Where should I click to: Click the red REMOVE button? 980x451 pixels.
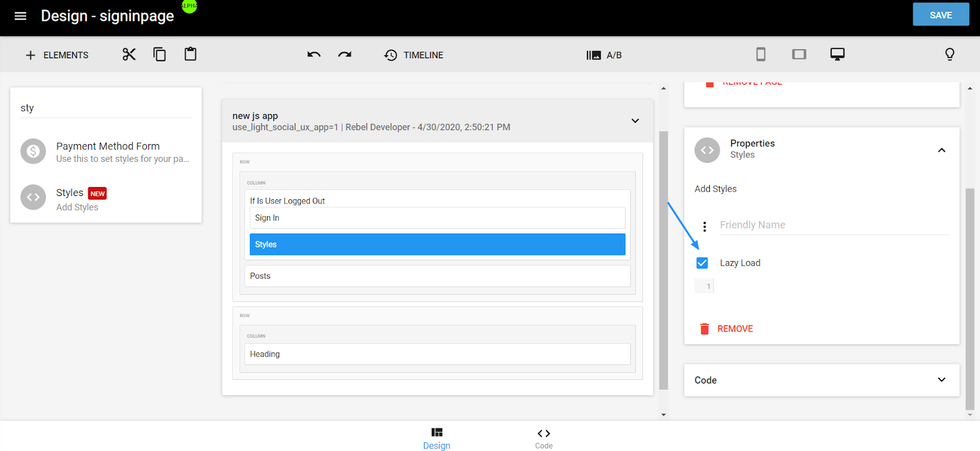(725, 328)
